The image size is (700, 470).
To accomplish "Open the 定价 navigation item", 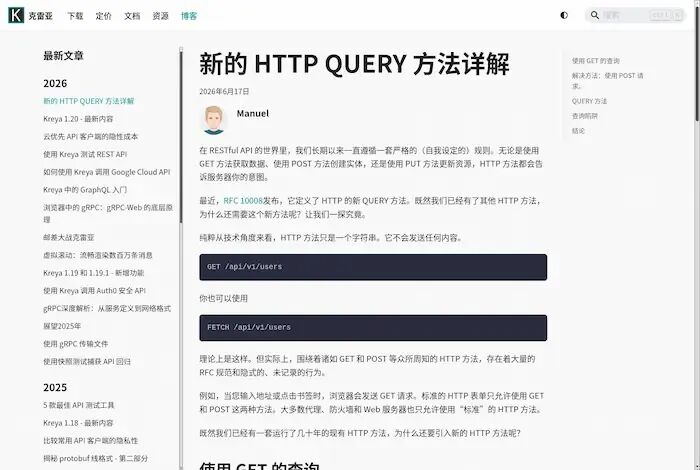I will (x=104, y=16).
